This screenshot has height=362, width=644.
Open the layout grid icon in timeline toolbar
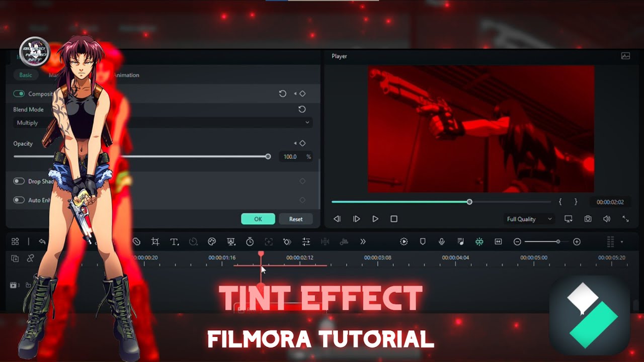[15, 242]
